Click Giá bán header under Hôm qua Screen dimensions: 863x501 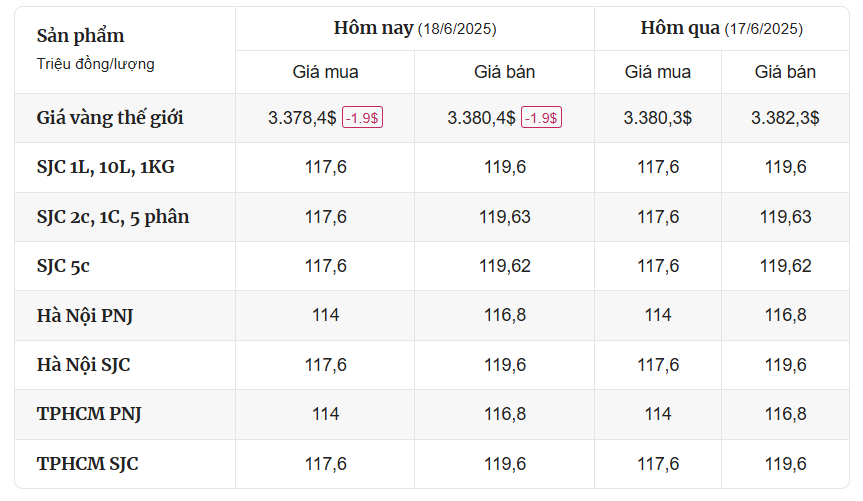coord(785,72)
